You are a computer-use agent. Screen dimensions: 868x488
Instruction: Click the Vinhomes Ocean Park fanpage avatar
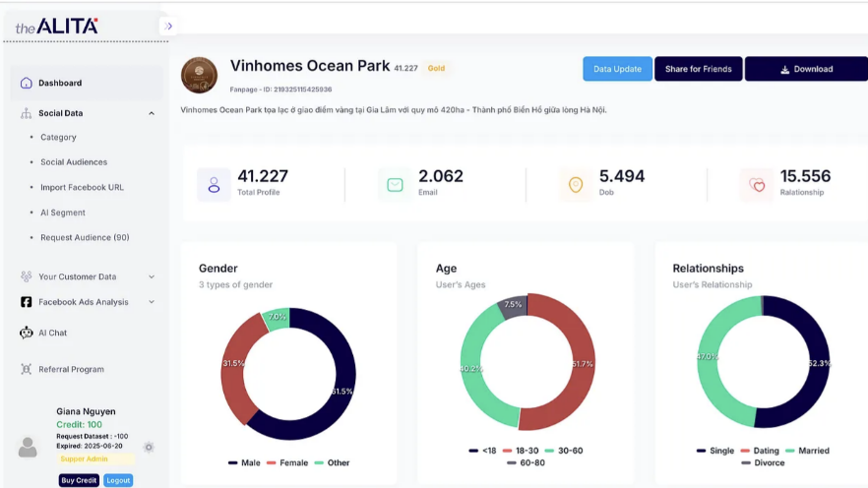[199, 75]
